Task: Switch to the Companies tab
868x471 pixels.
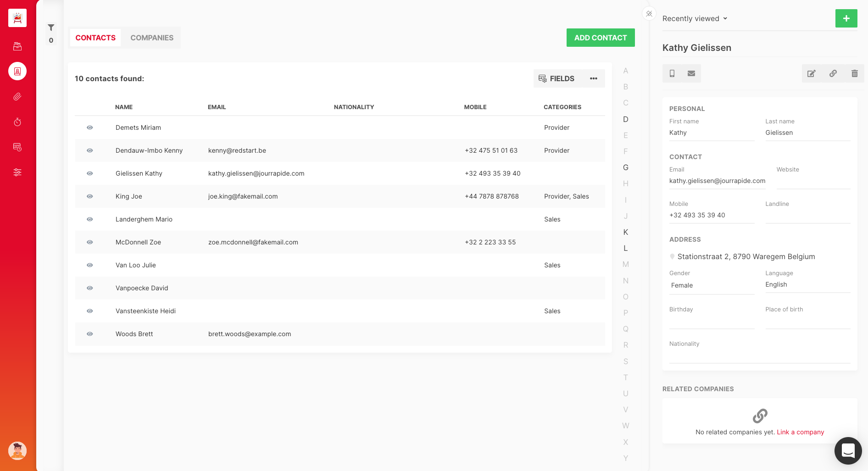Action: [152, 38]
